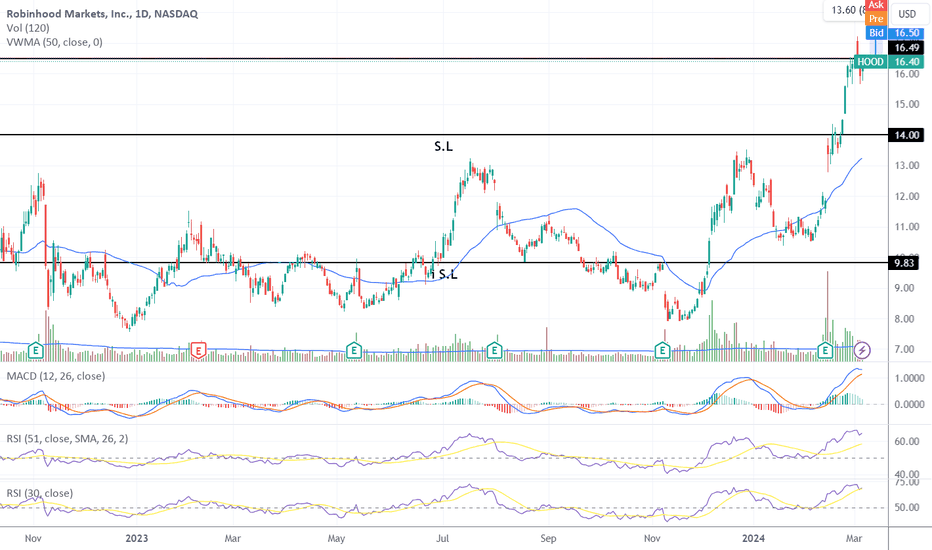Open the earnings E marker before 2024

coord(662,351)
